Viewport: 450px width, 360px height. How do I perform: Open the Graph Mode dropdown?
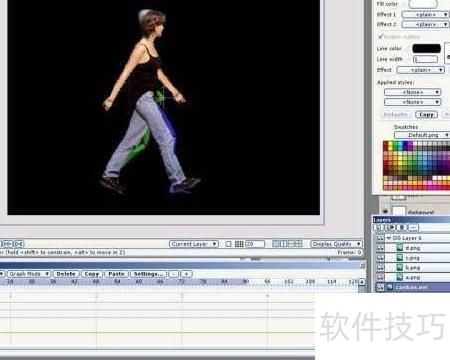[x=28, y=274]
